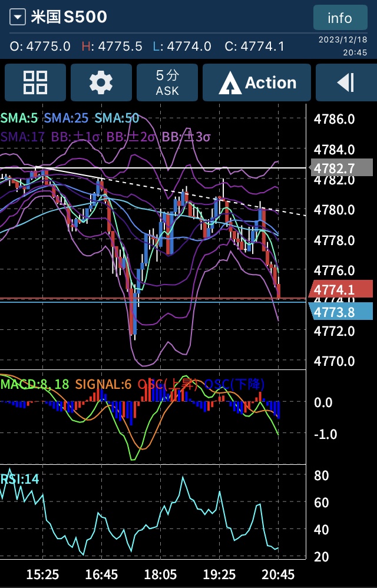
Task: Tap the BB:±3σ Bollinger band legend
Action: 186,137
